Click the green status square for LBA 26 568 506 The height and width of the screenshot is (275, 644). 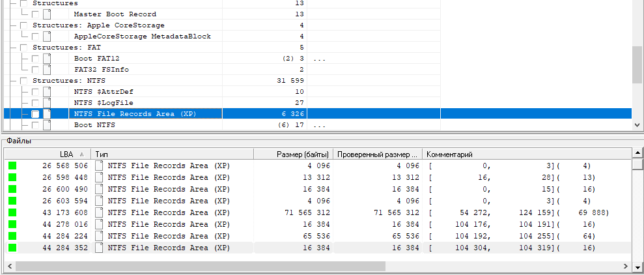click(x=12, y=166)
